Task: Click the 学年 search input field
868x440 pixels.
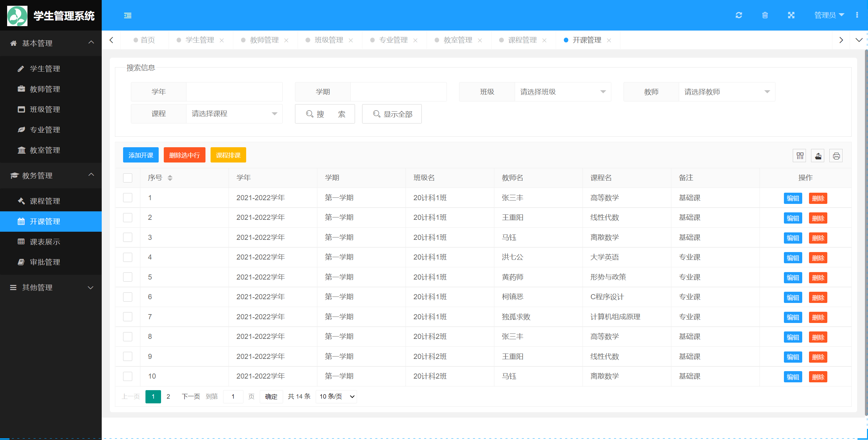Action: click(234, 92)
